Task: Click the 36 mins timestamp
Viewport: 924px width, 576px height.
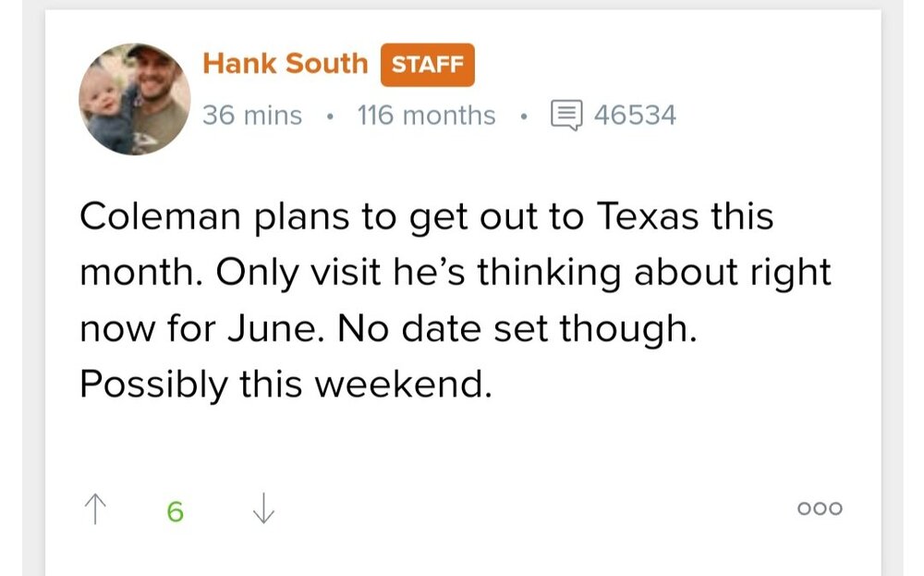Action: 252,116
